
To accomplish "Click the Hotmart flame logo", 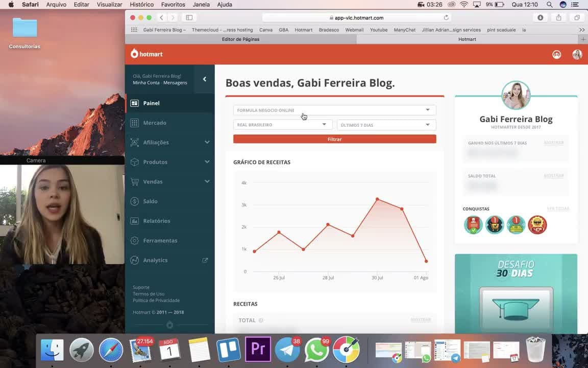I will [x=134, y=54].
